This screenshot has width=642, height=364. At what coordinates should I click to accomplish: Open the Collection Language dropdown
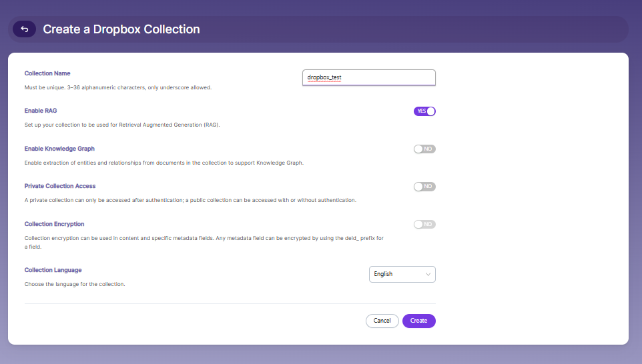(x=402, y=274)
